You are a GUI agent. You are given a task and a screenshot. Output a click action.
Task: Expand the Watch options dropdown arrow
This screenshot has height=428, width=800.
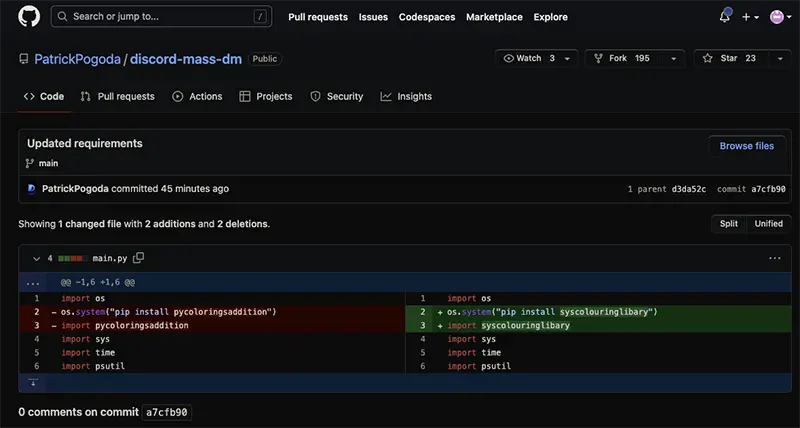point(567,59)
